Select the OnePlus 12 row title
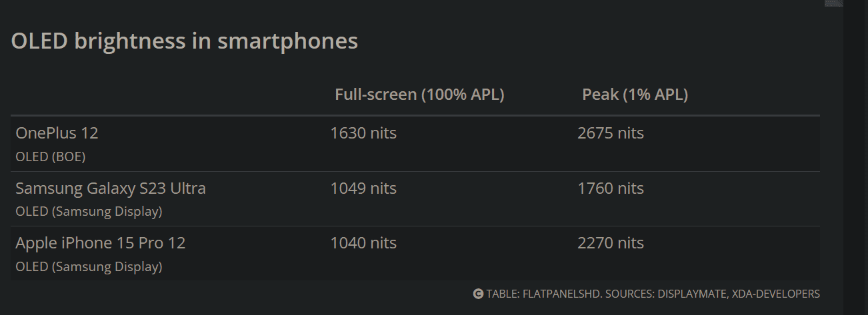Image resolution: width=868 pixels, height=315 pixels. pos(57,133)
